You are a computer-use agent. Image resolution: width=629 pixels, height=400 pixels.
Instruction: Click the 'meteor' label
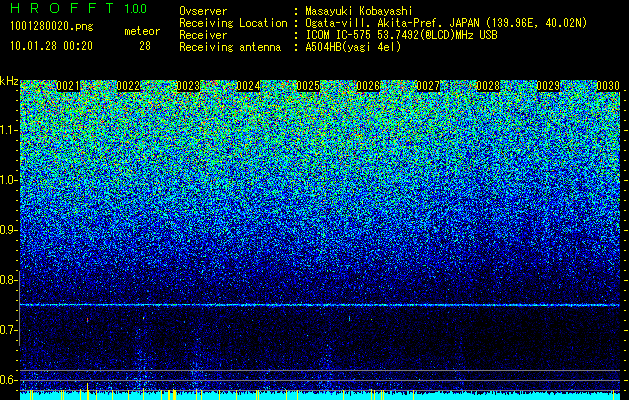142,31
